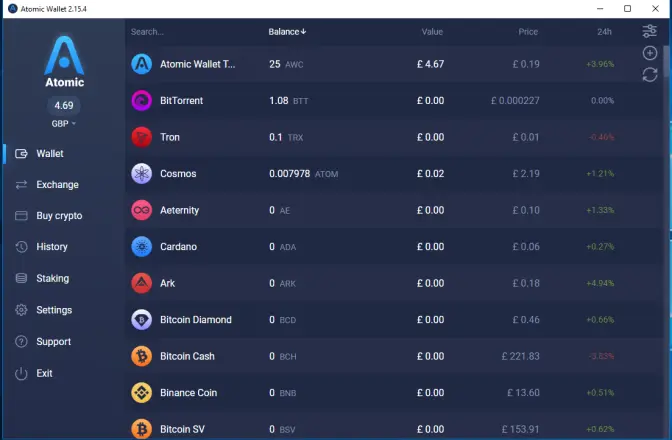Screen dimensions: 672x440
Task: Click the add token plus icon
Action: coord(650,53)
